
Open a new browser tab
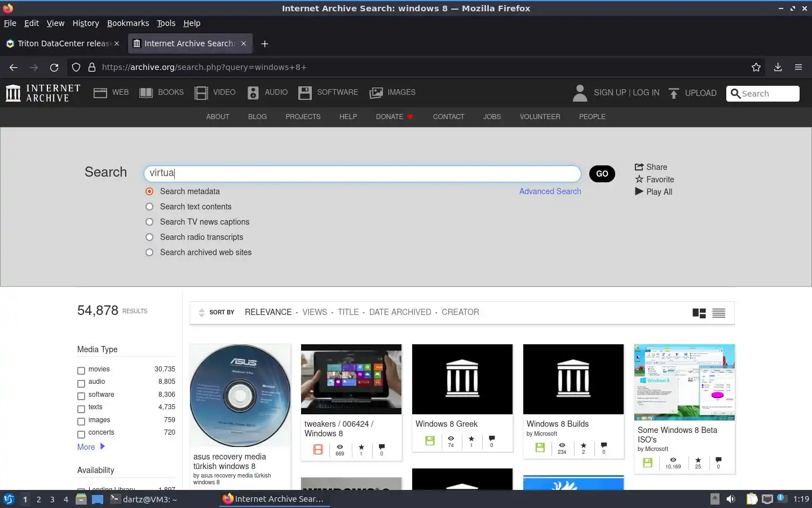pos(264,43)
